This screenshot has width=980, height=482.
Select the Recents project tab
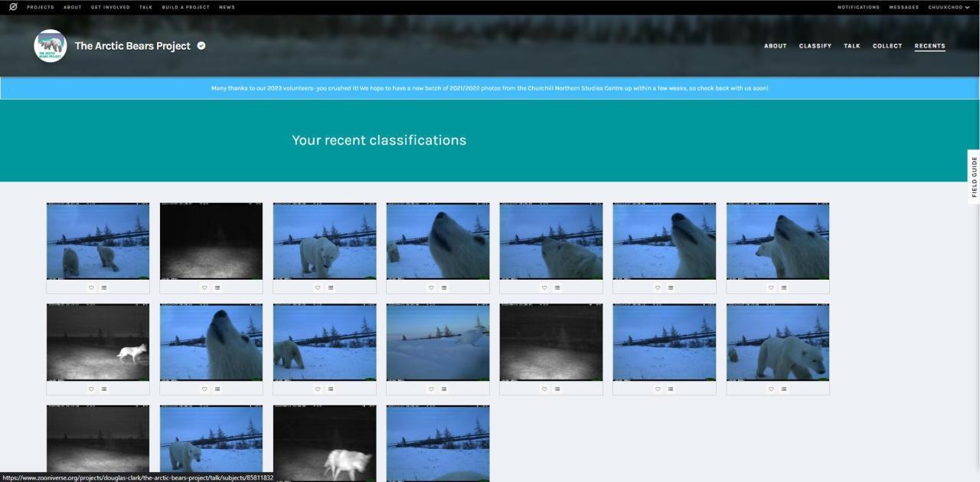[930, 46]
